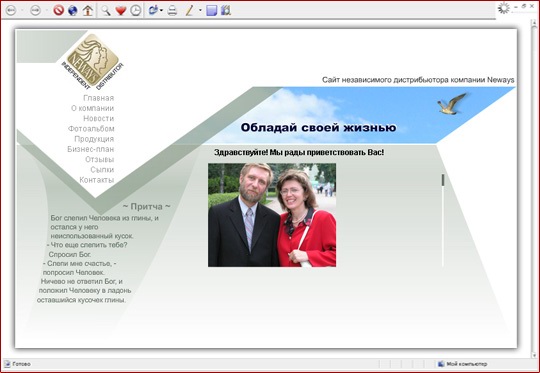The height and width of the screenshot is (373, 540).
Task: Expand the pencil edit dropdown arrow
Action: 200,10
